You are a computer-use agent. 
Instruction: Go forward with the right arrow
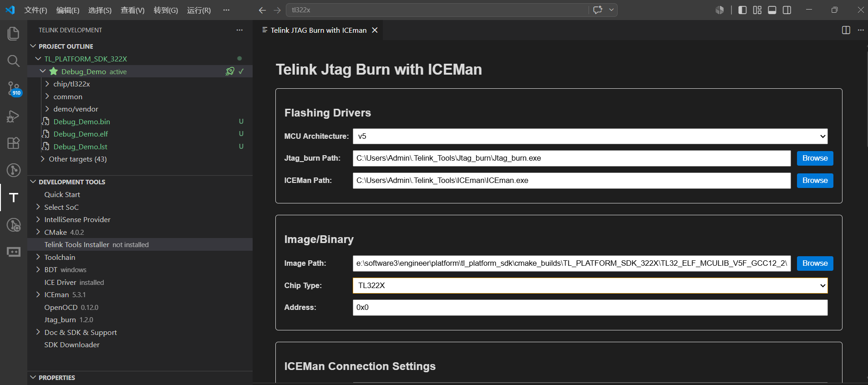[x=277, y=10]
